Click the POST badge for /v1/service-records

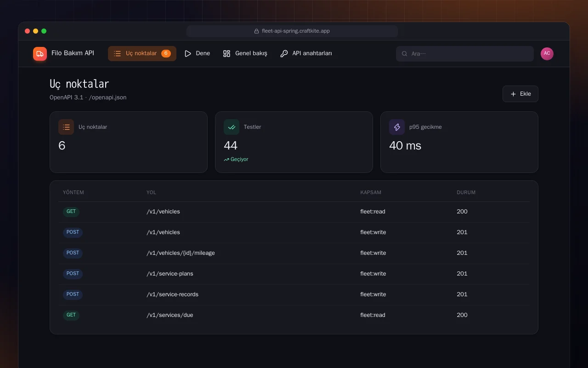pyautogui.click(x=73, y=294)
